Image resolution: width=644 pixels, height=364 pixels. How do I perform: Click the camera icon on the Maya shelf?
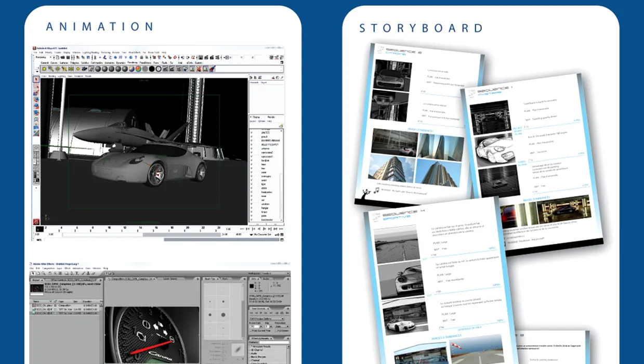84,69
